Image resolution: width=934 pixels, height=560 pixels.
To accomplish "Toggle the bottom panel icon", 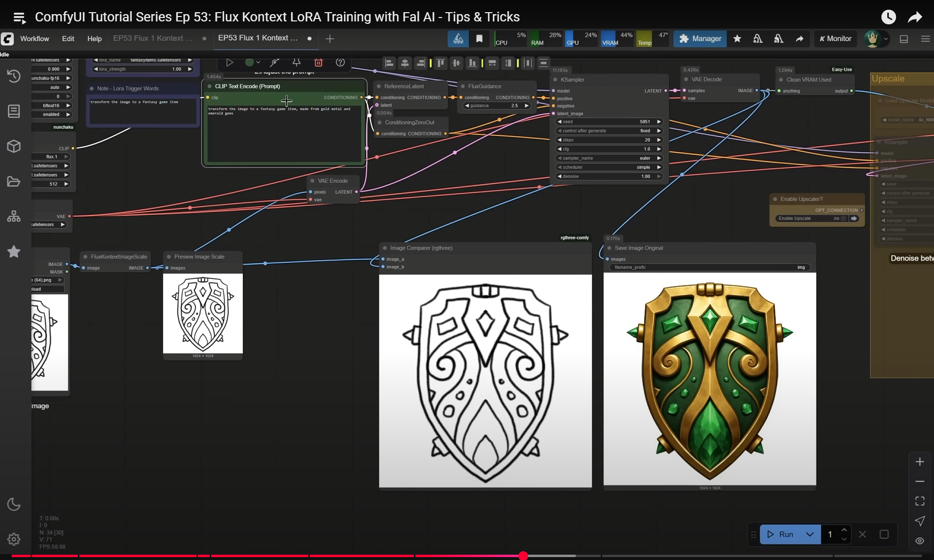I will coord(904,39).
